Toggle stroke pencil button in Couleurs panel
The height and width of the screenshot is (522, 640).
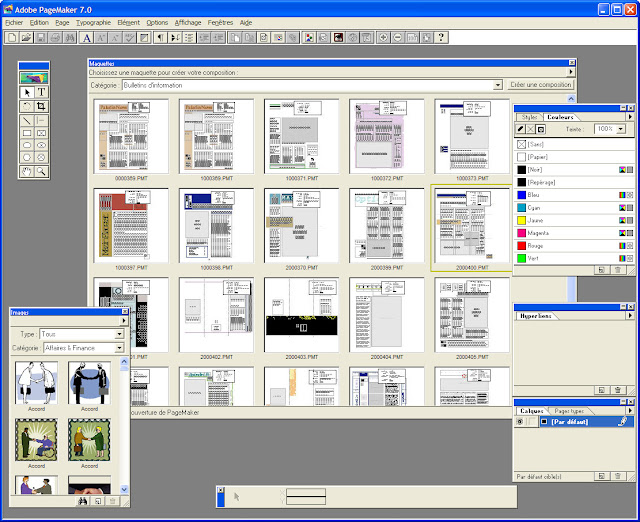[x=520, y=129]
